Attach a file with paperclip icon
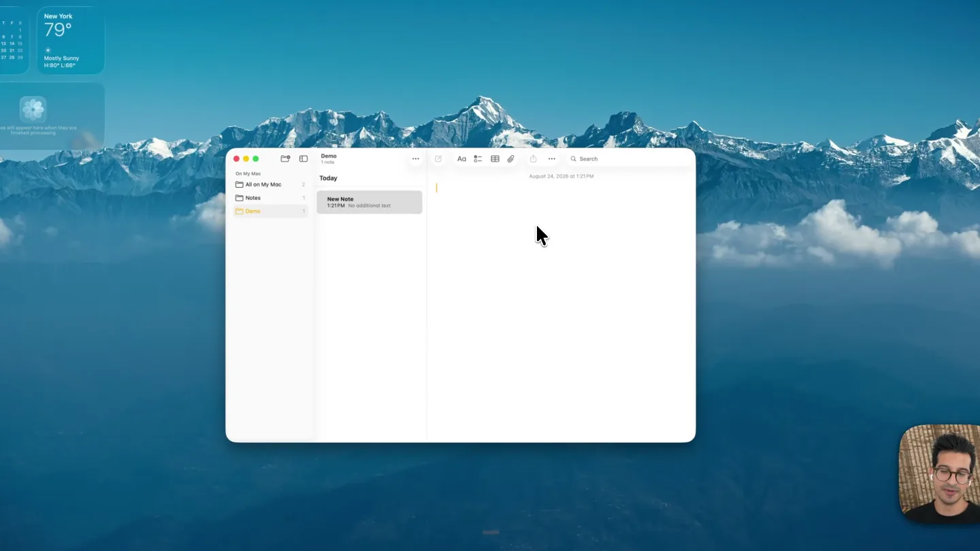The height and width of the screenshot is (551, 980). [510, 158]
